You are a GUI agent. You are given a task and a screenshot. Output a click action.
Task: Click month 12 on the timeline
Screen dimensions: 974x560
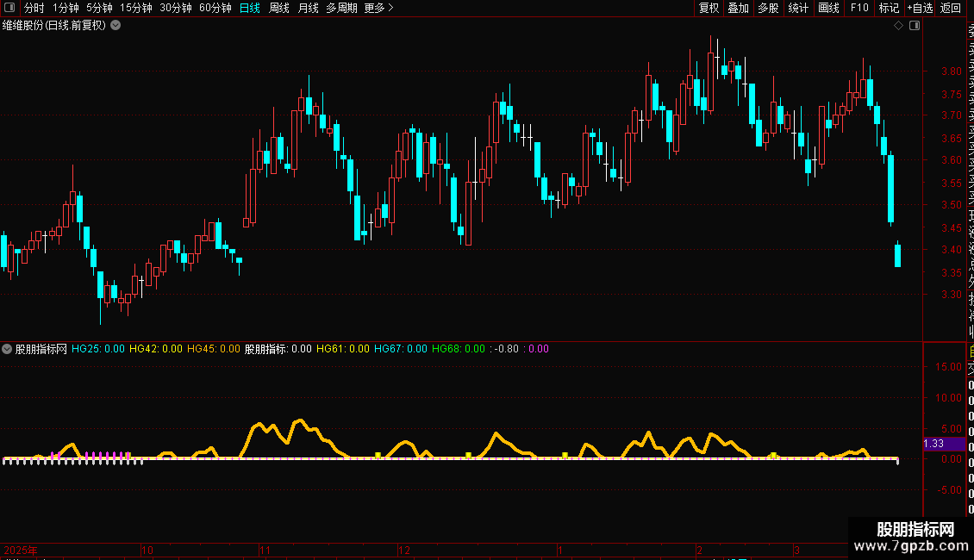click(x=404, y=550)
